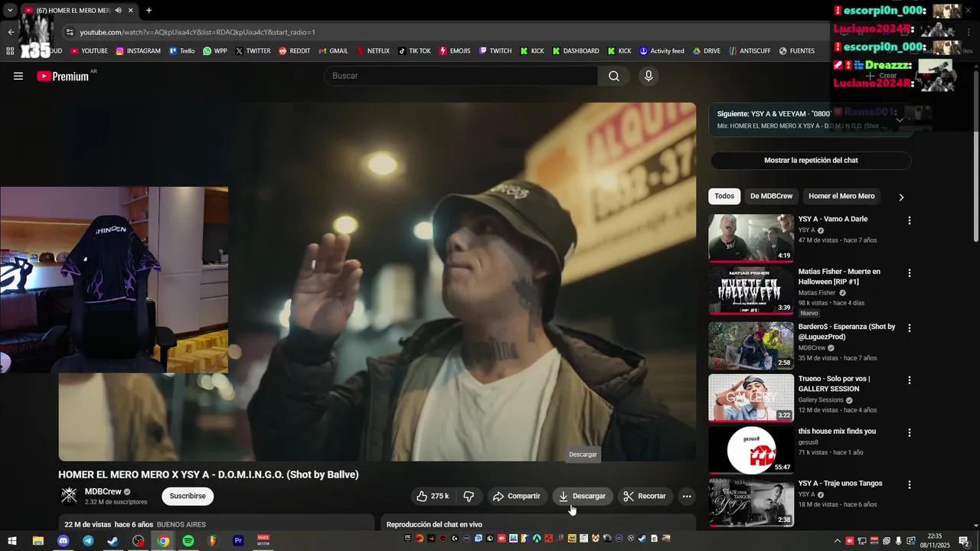Play BarderoS - Esperanza thumbnail
980x551 pixels.
pos(751,345)
